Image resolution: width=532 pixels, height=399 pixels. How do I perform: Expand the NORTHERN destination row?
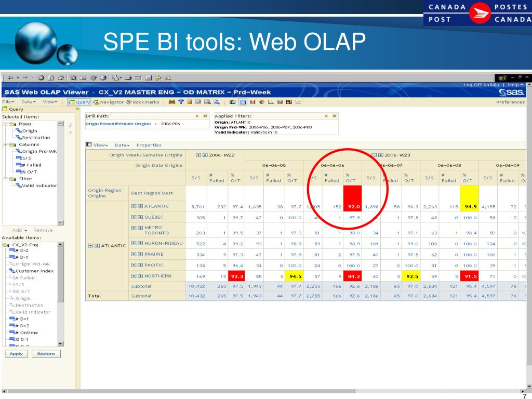134,276
